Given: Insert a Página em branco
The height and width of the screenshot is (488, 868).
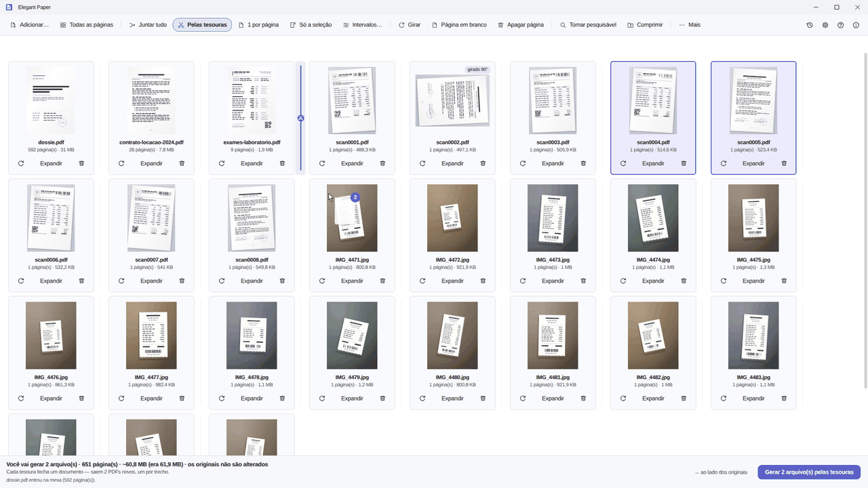Looking at the screenshot, I should pyautogui.click(x=459, y=25).
